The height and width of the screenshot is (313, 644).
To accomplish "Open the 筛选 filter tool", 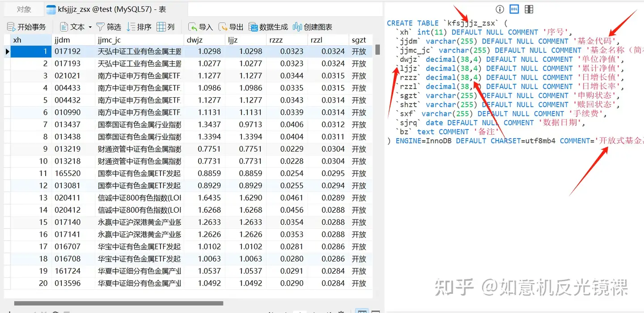I will tap(109, 27).
